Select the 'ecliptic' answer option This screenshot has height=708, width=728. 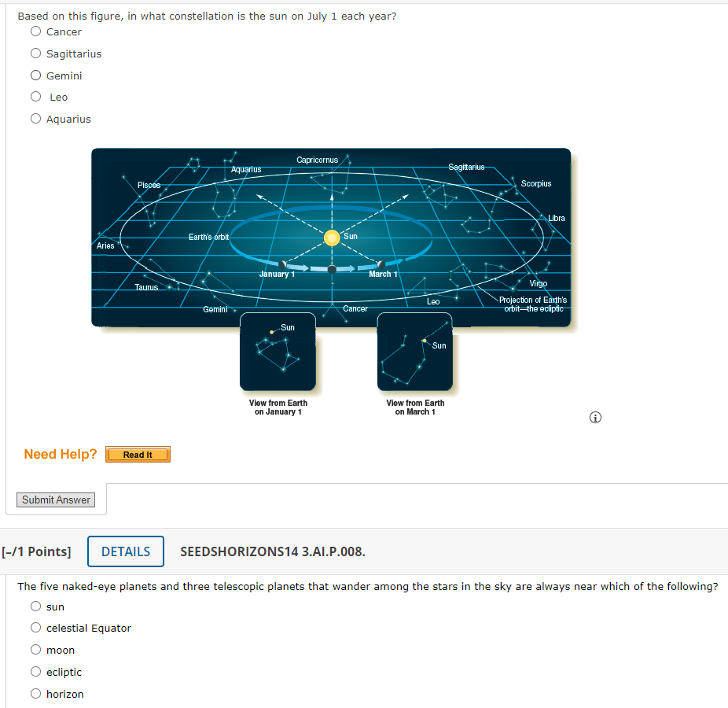tap(35, 672)
